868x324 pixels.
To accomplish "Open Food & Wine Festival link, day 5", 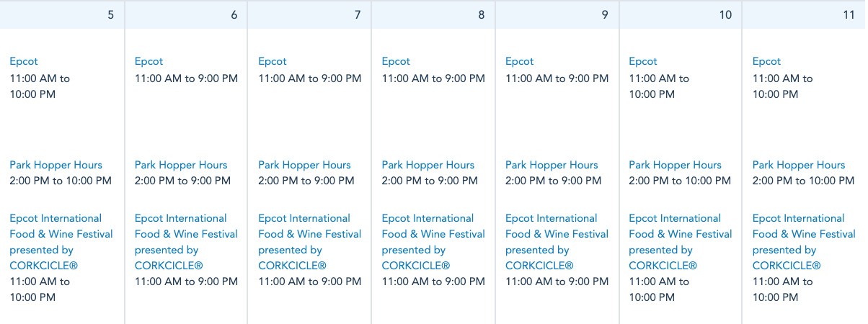I will tap(61, 234).
